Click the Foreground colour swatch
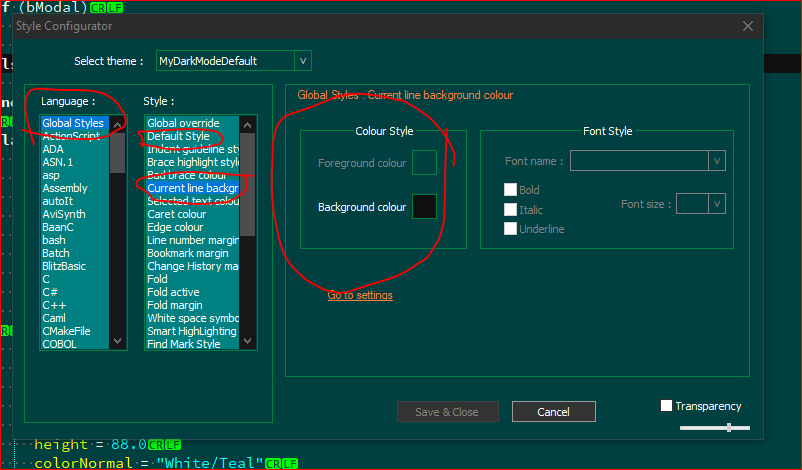Screen dimensions: 802x470 click(x=425, y=163)
